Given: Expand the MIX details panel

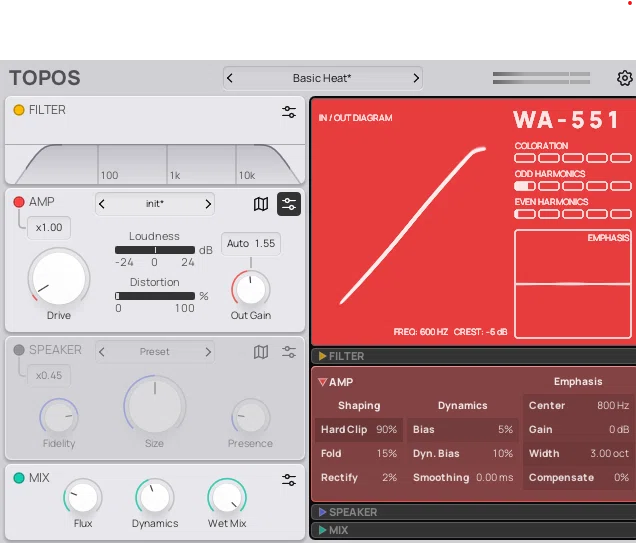Looking at the screenshot, I should click(322, 530).
